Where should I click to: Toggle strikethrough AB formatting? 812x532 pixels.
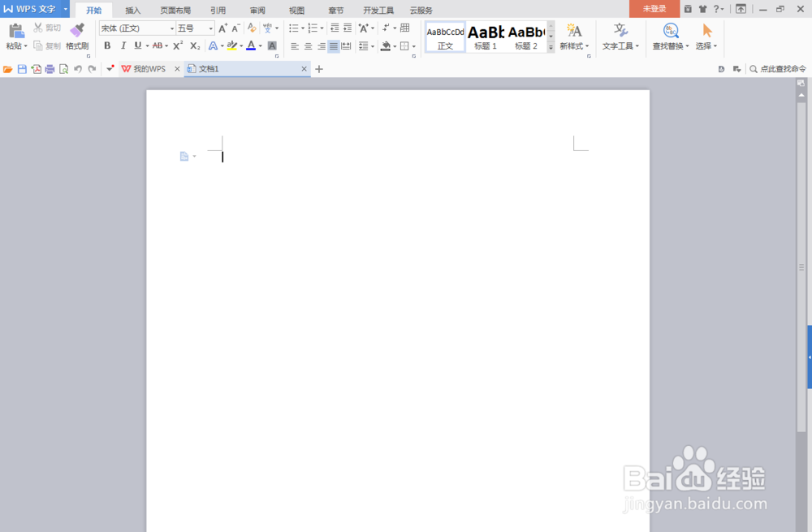click(x=158, y=45)
